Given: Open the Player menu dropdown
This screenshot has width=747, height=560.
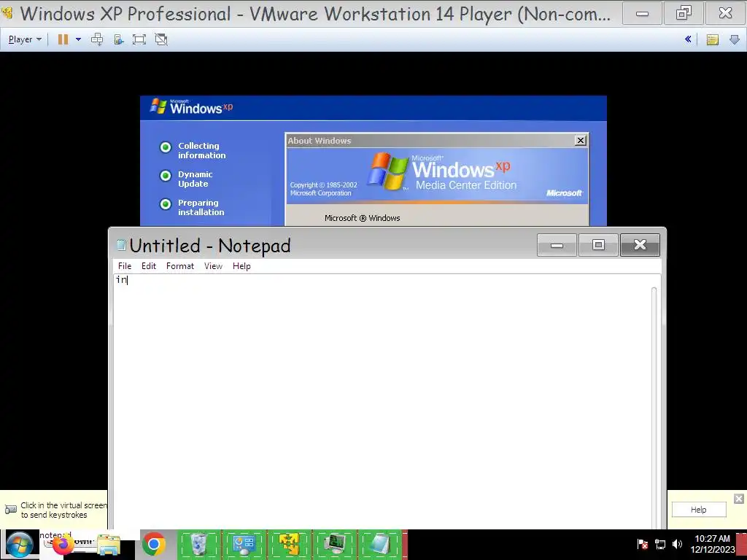Looking at the screenshot, I should point(25,39).
